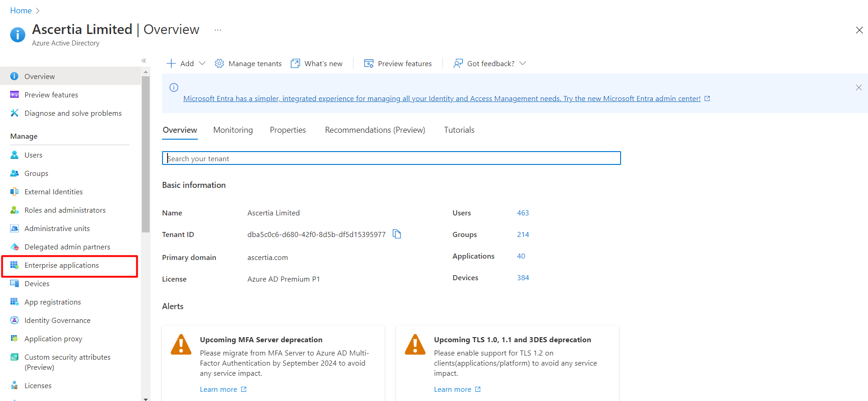The width and height of the screenshot is (868, 401).
Task: Click Learn more under MFA Server deprecation
Action: pyautogui.click(x=218, y=389)
